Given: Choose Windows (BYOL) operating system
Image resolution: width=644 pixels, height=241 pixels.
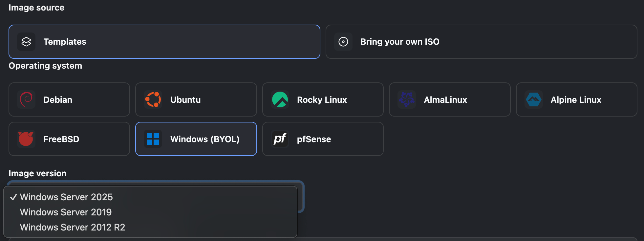Looking at the screenshot, I should 196,139.
